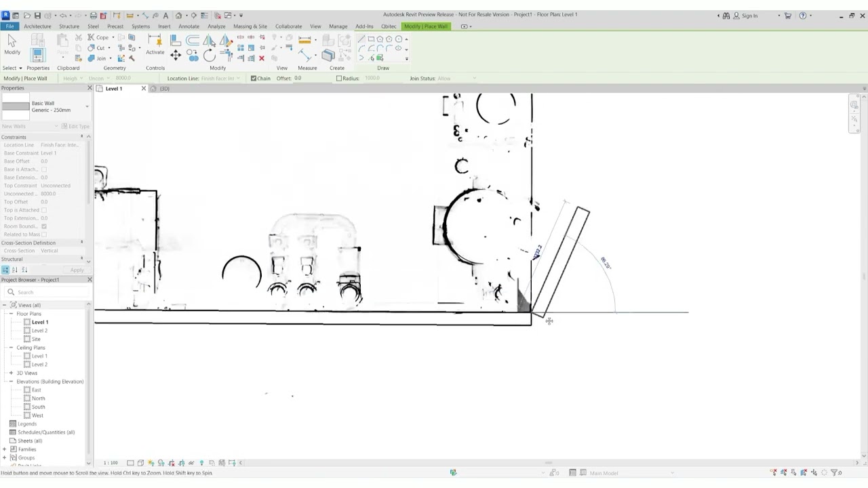This screenshot has width=868, height=488.
Task: Click the Offset value field
Action: [311, 79]
